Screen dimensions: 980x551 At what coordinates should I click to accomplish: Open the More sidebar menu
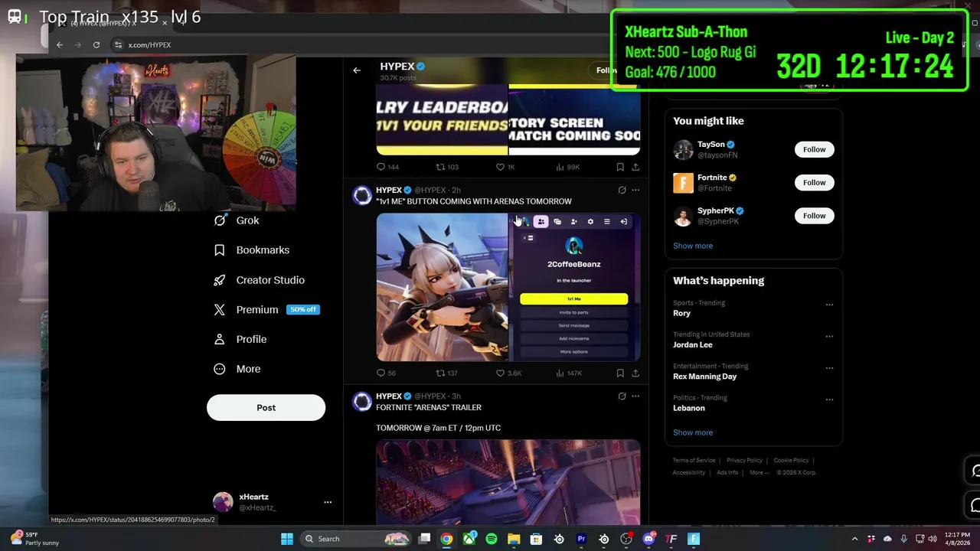click(x=237, y=369)
